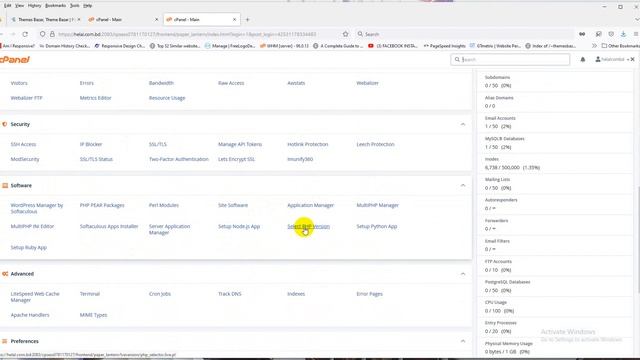Screen dimensions: 640x360
Task: Click the Preferences section icon
Action: tap(5, 341)
